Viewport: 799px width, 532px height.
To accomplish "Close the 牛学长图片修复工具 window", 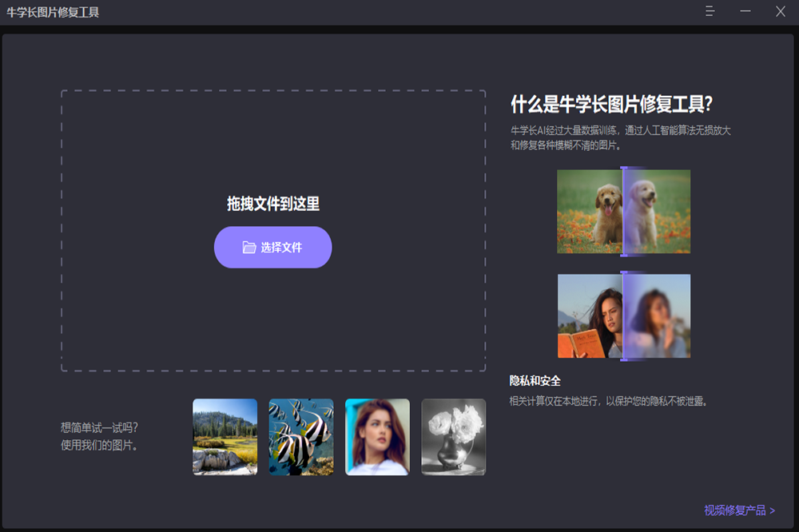I will tap(780, 11).
